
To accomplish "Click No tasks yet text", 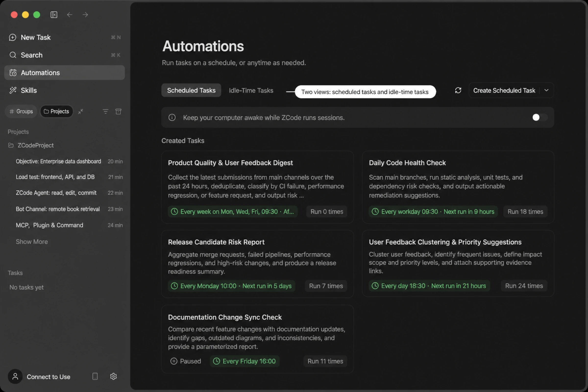I will (x=26, y=287).
